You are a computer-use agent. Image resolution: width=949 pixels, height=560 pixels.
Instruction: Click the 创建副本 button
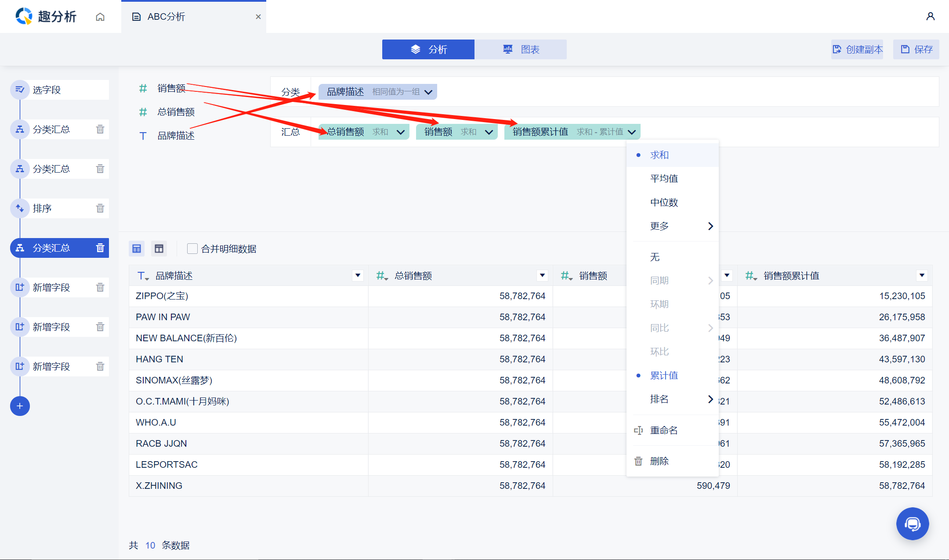pos(857,49)
